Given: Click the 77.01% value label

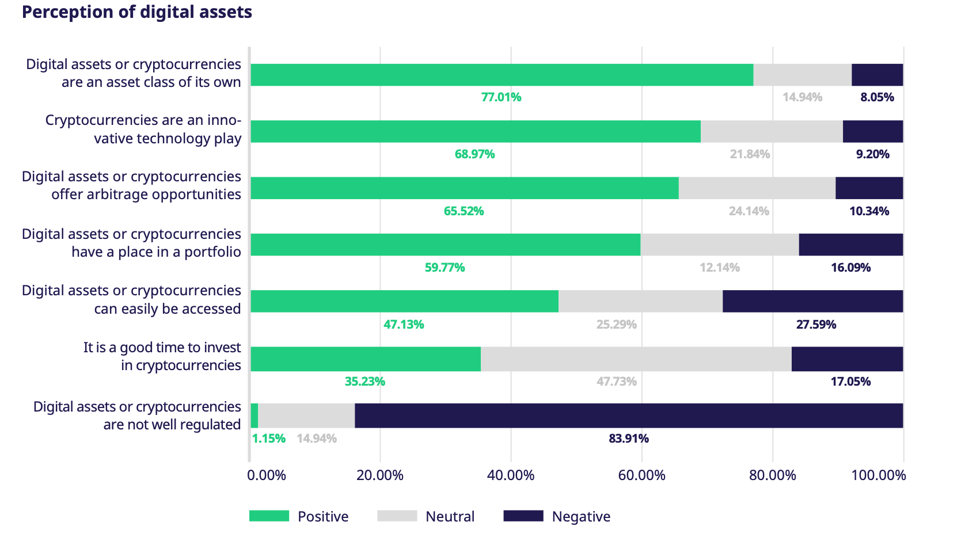Looking at the screenshot, I should tap(501, 97).
